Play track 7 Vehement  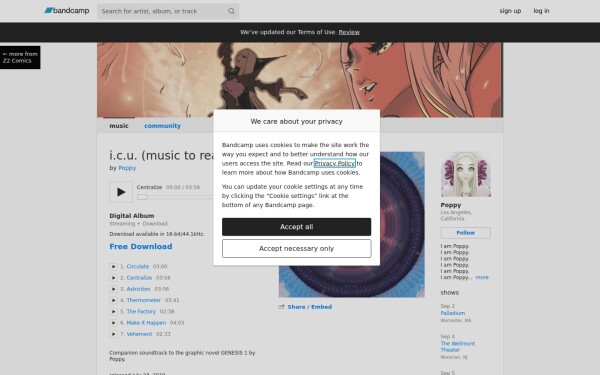[114, 334]
